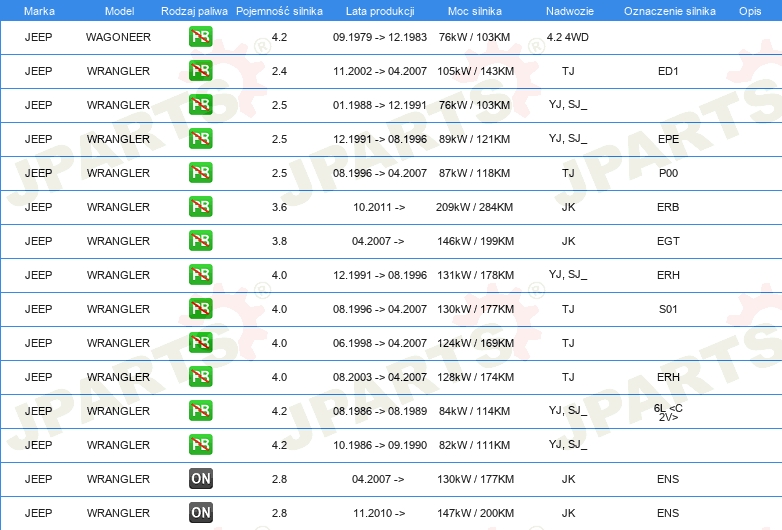Click the petrol icon in the 82kW / 111KM row

(x=200, y=445)
